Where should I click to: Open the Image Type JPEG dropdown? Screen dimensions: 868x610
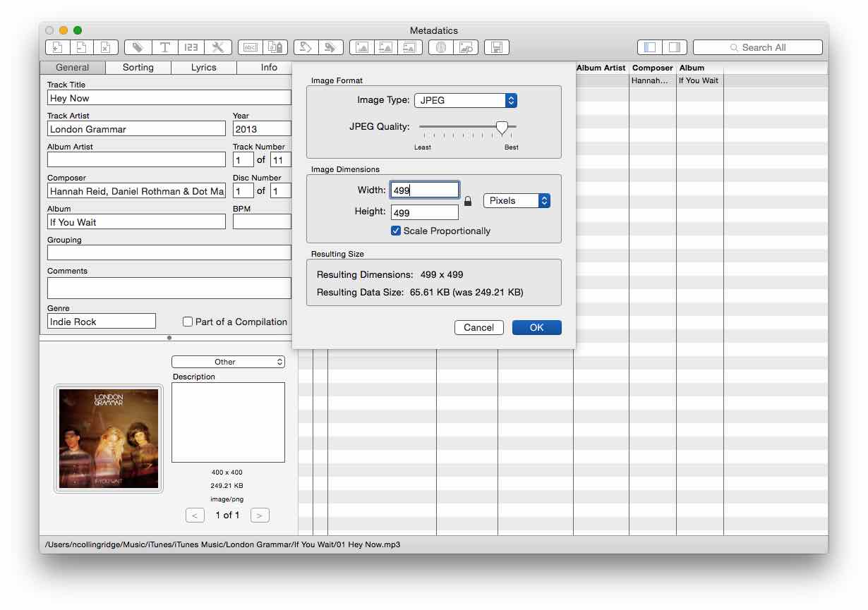(466, 100)
